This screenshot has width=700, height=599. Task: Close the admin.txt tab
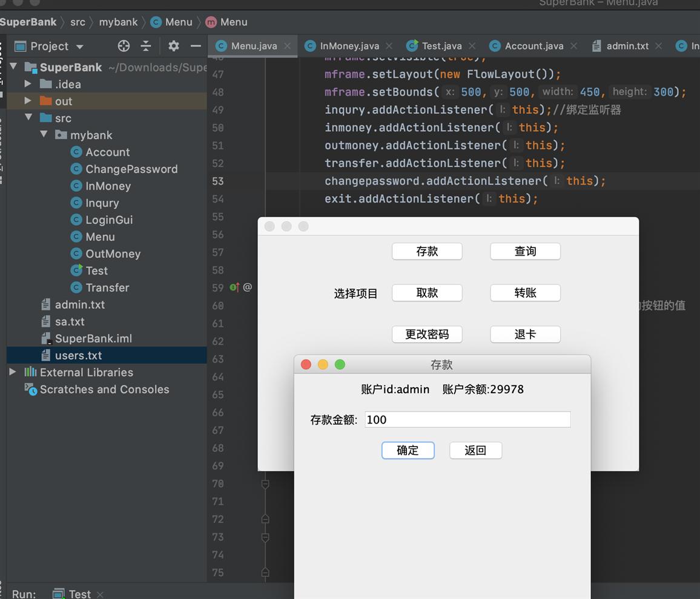coord(658,46)
